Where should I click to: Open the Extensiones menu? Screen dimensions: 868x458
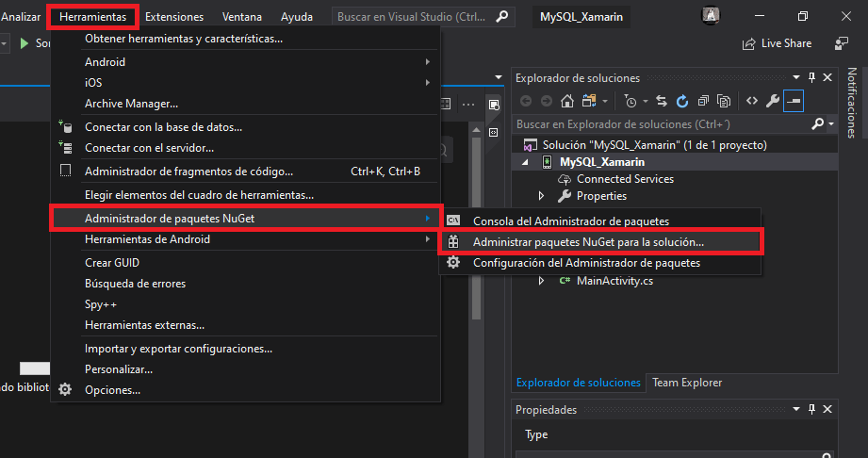pyautogui.click(x=174, y=17)
